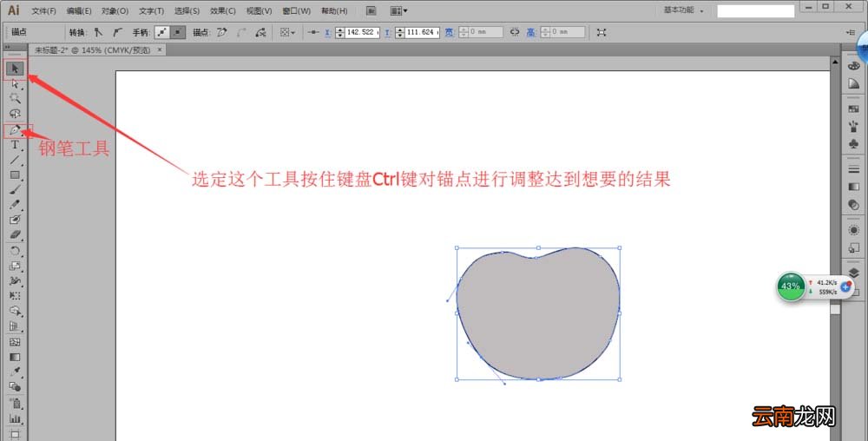Select the Scale tool
868x441 pixels.
pos(15,267)
